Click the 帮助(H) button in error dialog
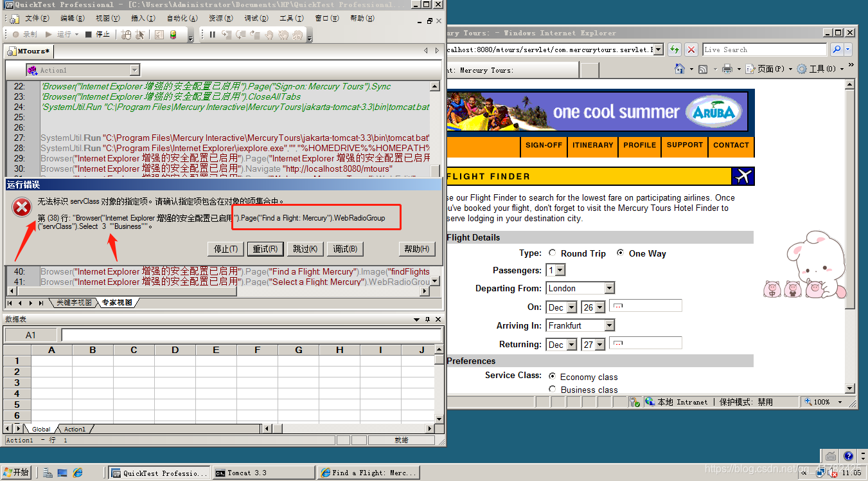 click(416, 249)
